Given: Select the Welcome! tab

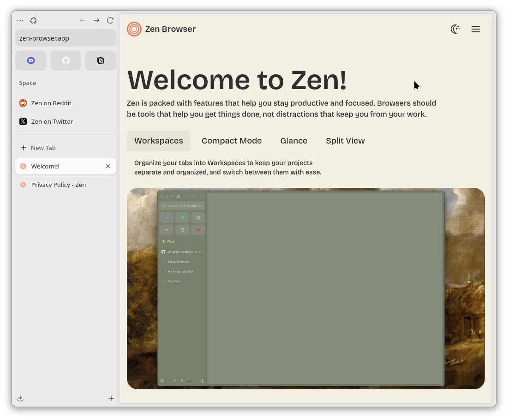Looking at the screenshot, I should tap(66, 166).
